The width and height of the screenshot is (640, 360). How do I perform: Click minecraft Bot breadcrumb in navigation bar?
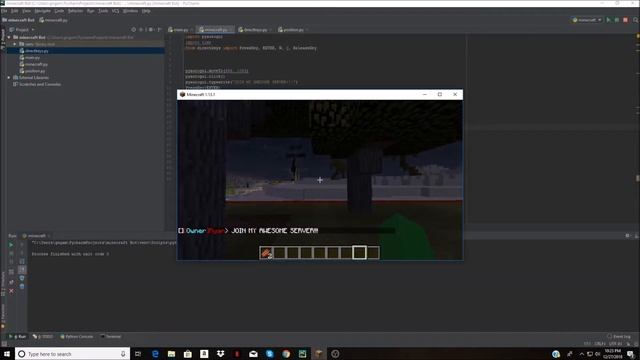coord(18,20)
